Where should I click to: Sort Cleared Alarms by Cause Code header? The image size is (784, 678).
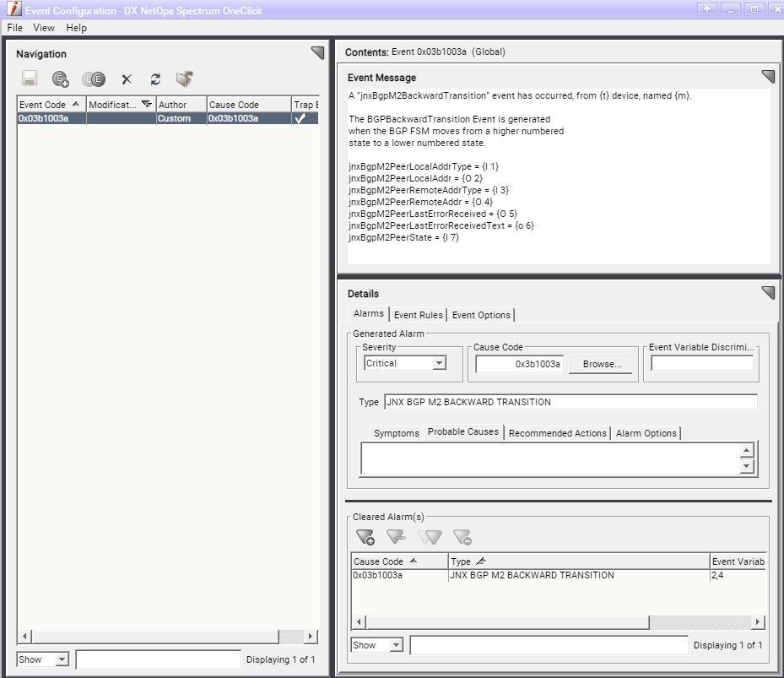click(399, 561)
